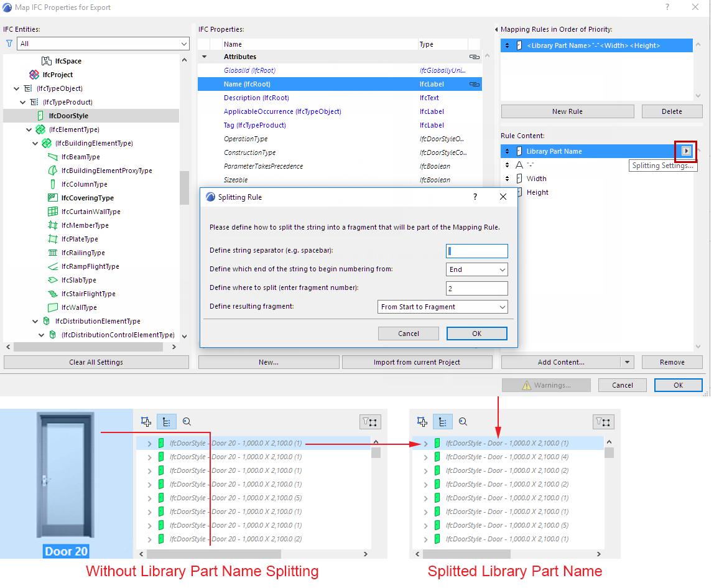Screen dimensions: 714x588
Task: Open the 'From Start to Fragment' dropdown
Action: (x=443, y=307)
